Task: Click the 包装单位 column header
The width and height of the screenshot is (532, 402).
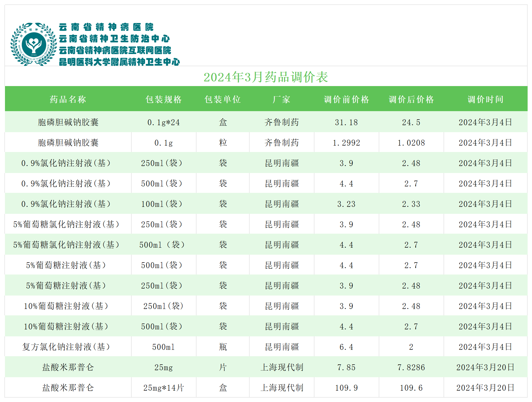Action: click(x=222, y=99)
